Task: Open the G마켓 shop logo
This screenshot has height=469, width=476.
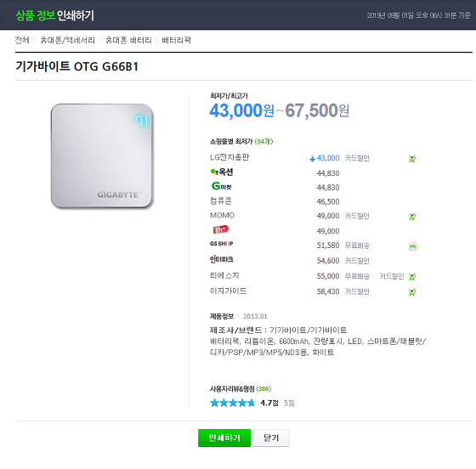Action: [x=222, y=186]
